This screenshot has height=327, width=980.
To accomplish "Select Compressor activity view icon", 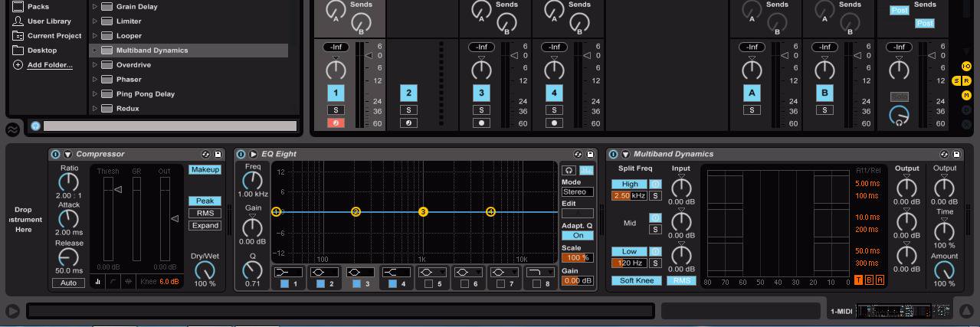I will coord(98,282).
